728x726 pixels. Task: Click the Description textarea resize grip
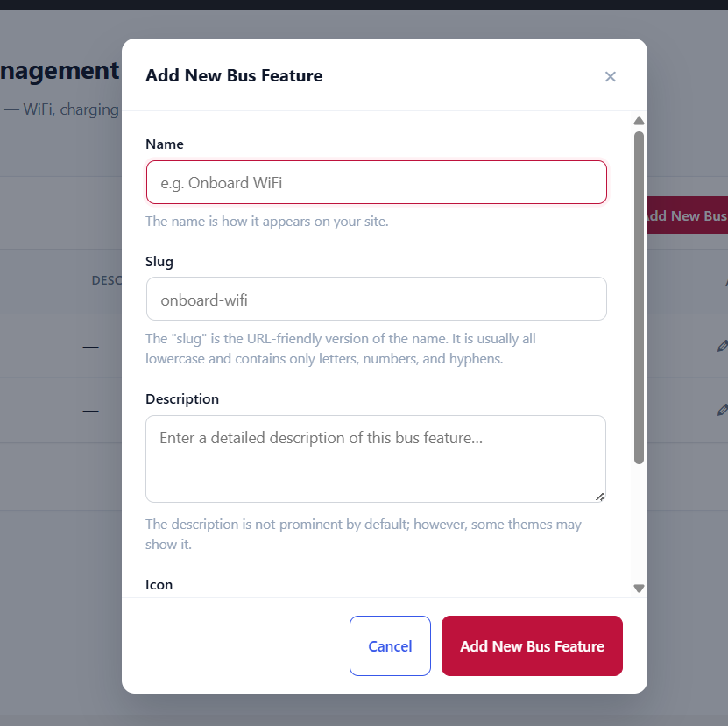click(600, 497)
